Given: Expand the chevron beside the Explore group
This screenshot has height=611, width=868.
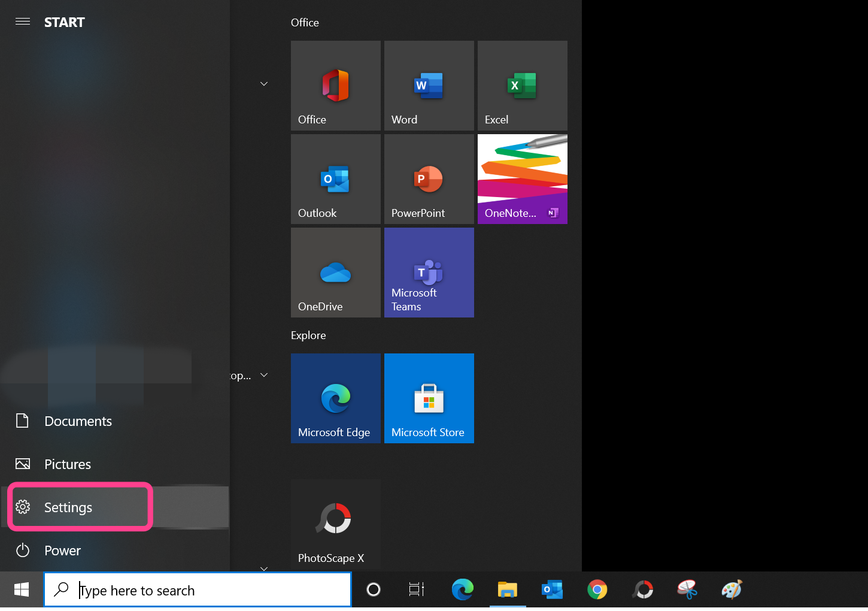Looking at the screenshot, I should coord(264,375).
